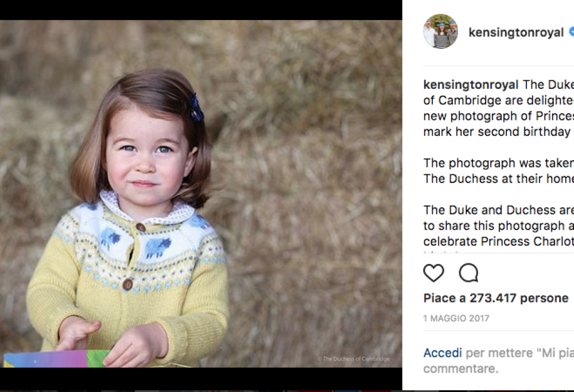Open the kensingtonroyal profile avatar
The image size is (574, 392).
pos(440,32)
